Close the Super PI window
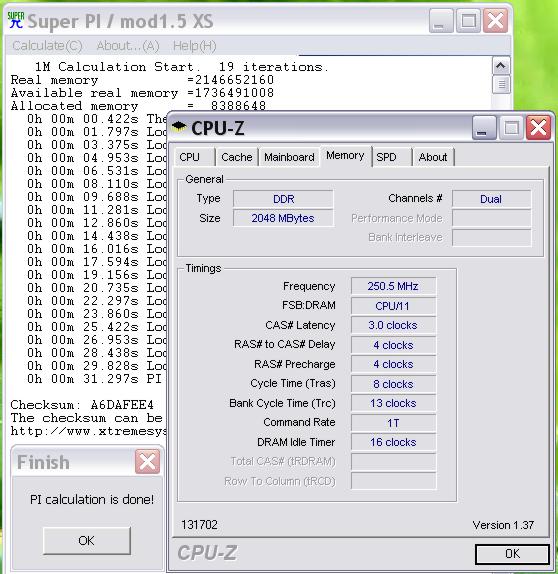The width and height of the screenshot is (558, 574). coord(495,20)
